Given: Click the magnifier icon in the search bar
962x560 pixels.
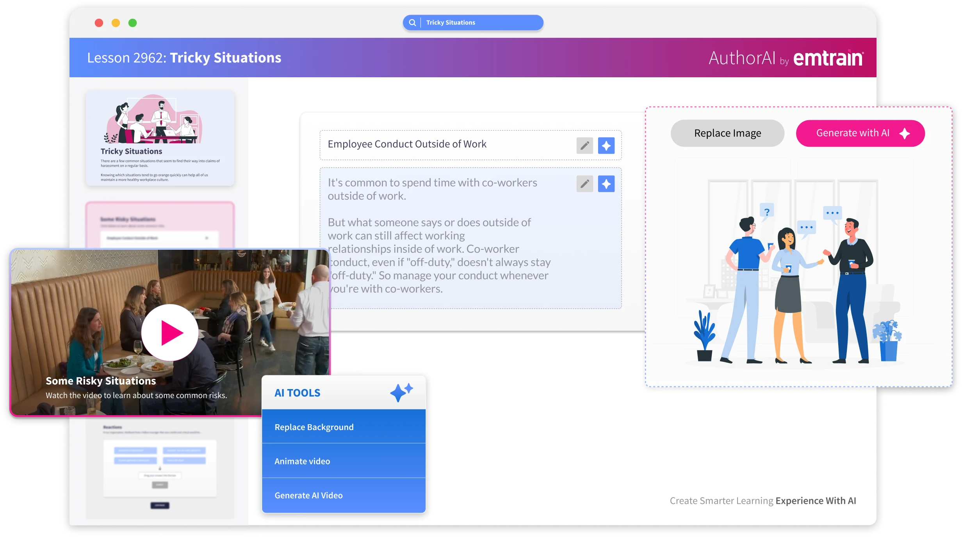Looking at the screenshot, I should pyautogui.click(x=412, y=23).
